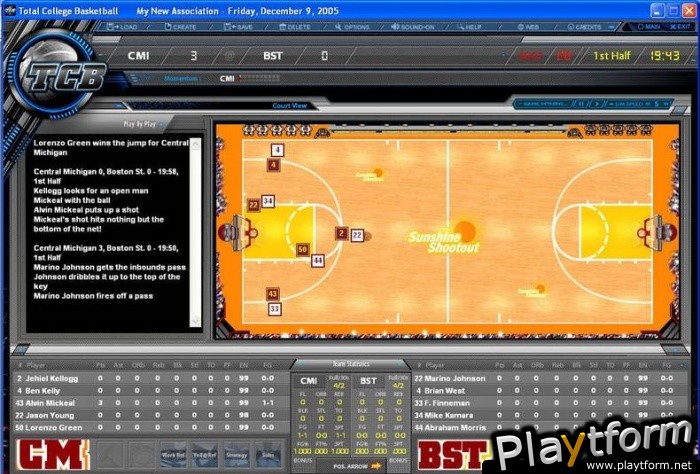This screenshot has width=700, height=474.
Task: Select player row Lorenzo Green
Action: (x=151, y=428)
